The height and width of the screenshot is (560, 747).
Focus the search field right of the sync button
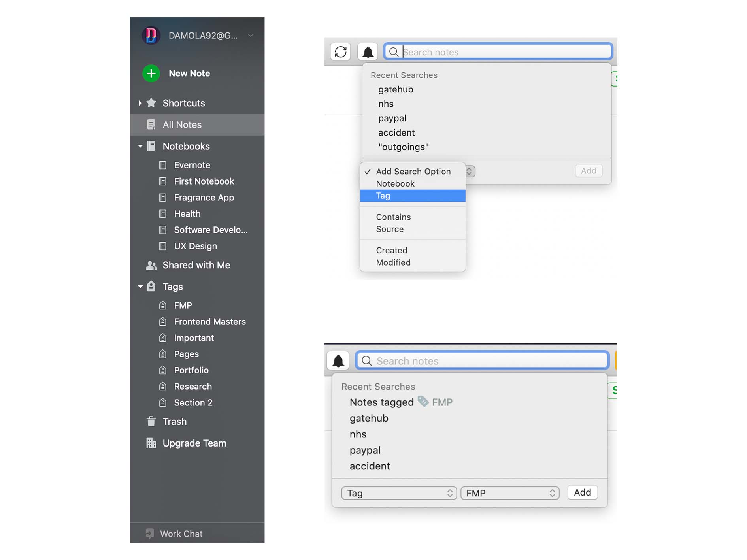pos(498,52)
